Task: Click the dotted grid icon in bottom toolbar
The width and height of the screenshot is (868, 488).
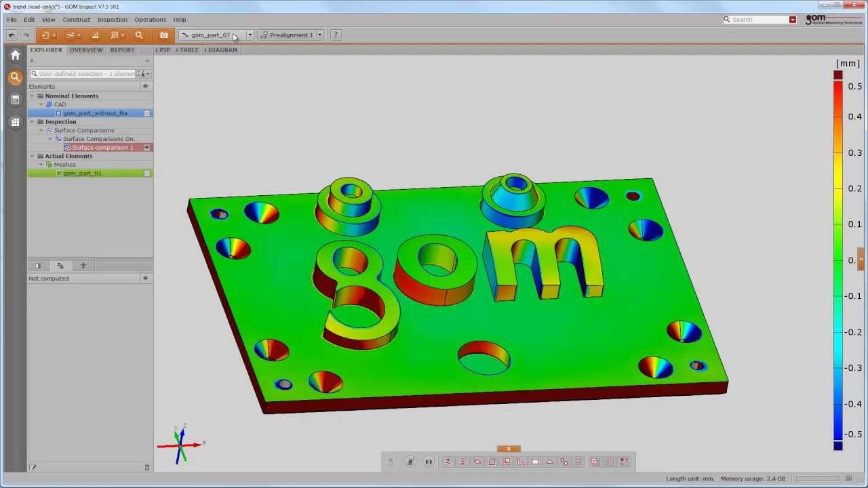Action: pyautogui.click(x=578, y=462)
